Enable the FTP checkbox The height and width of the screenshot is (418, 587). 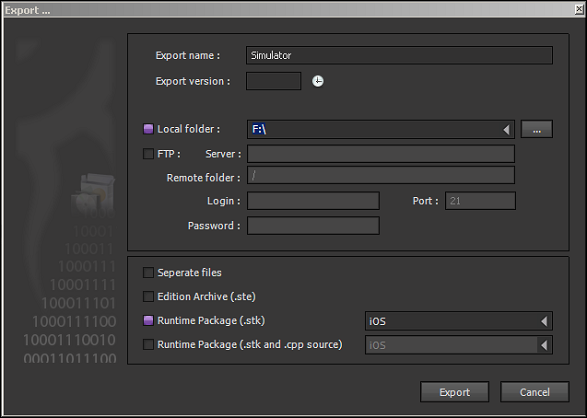click(x=148, y=154)
